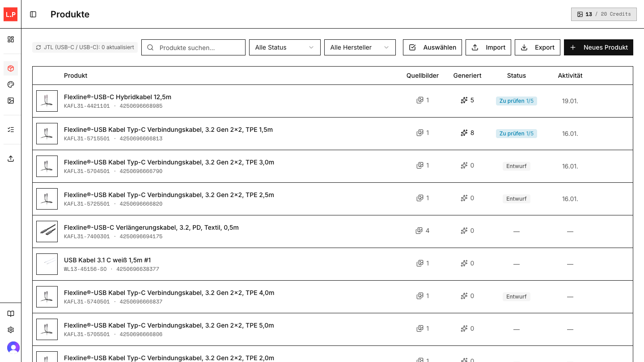Open the upload icon in sidebar
The height and width of the screenshot is (362, 644).
pyautogui.click(x=11, y=159)
